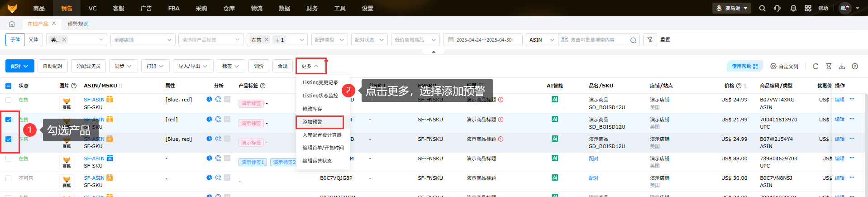Go to the home tab icon
The image size is (868, 197).
click(x=12, y=24)
